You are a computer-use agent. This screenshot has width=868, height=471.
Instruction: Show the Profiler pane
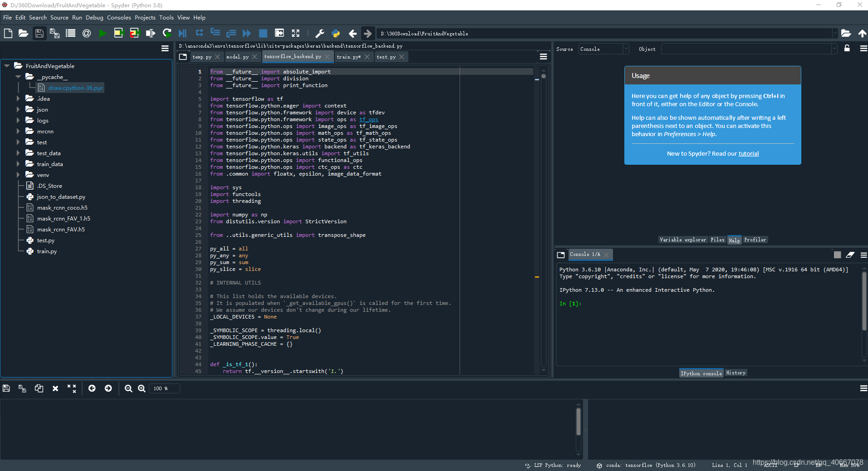coord(755,240)
